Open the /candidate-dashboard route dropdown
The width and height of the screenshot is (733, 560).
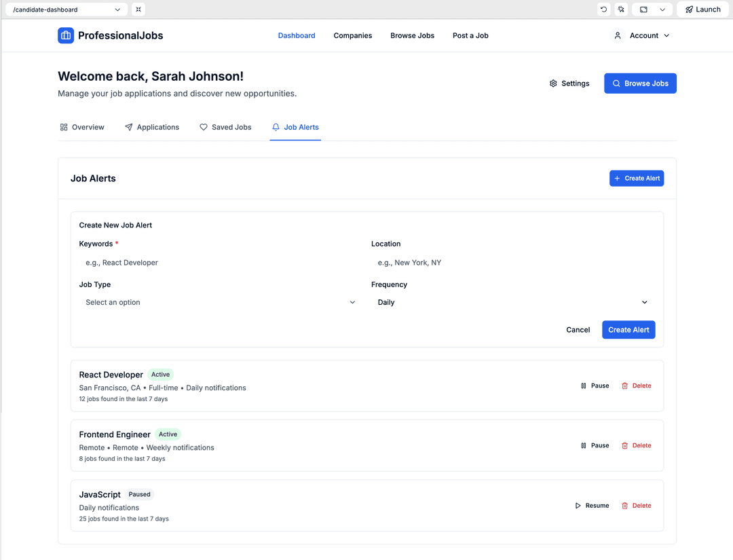point(66,10)
